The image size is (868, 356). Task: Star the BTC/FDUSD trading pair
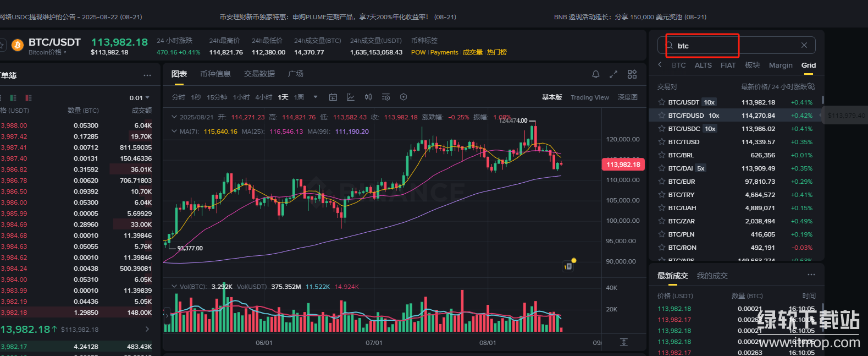[x=662, y=116]
